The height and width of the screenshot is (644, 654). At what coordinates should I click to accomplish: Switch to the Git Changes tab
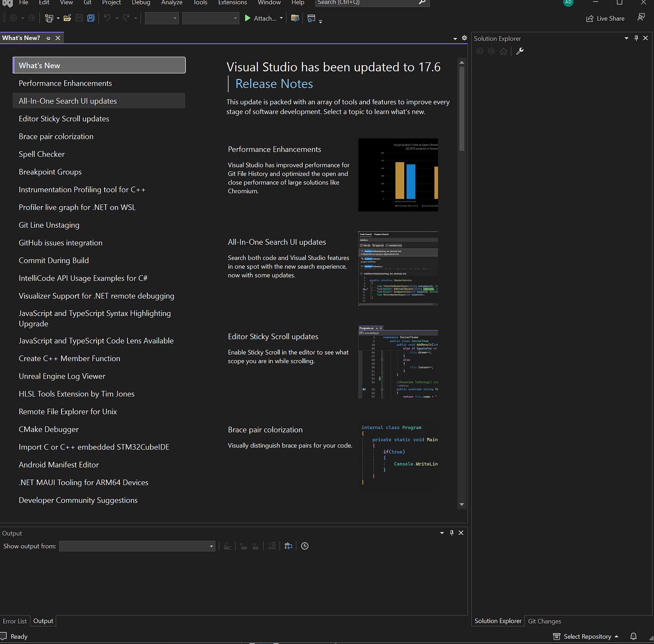[544, 621]
